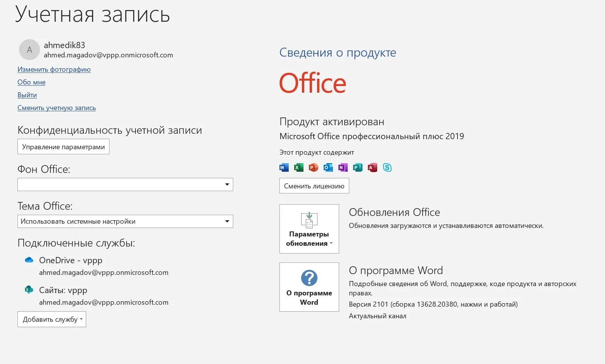Screen dimensions: 605x364
Task: Click the Продукт активирован text
Action: (332, 122)
